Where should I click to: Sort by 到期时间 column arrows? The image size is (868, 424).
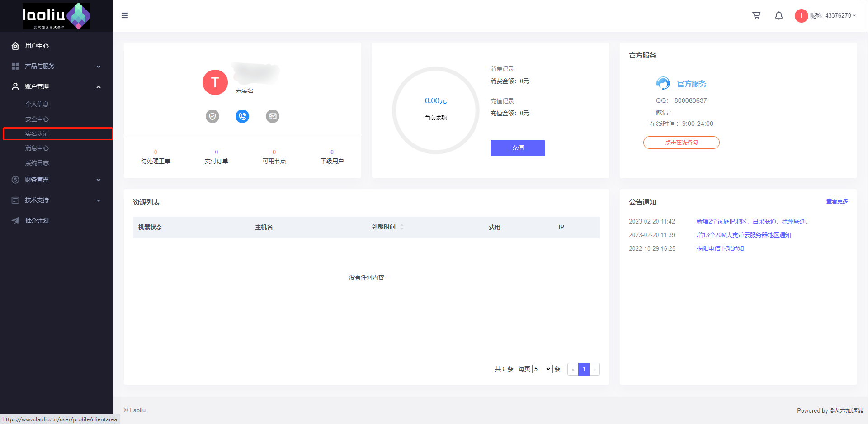point(401,227)
